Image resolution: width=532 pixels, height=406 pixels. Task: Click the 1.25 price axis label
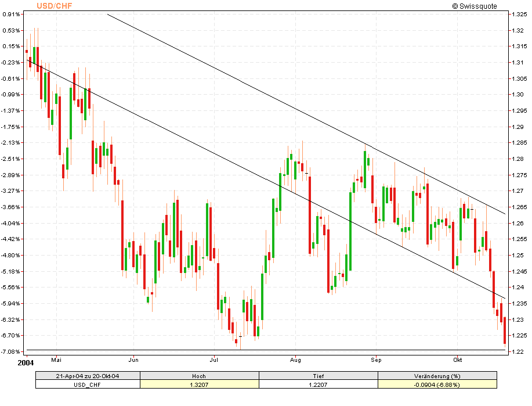click(x=517, y=255)
